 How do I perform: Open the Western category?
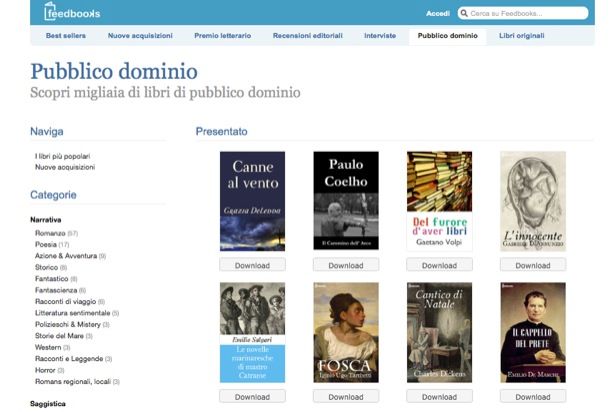click(48, 347)
